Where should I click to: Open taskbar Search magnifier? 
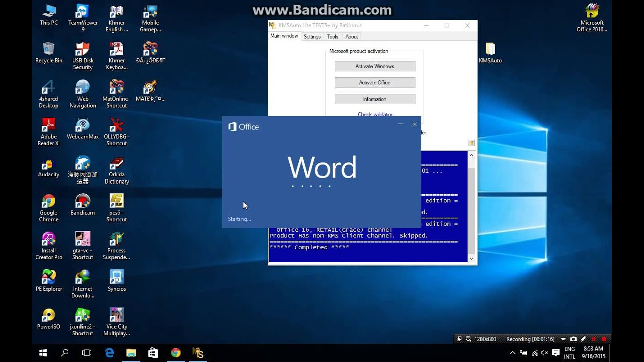[x=65, y=353]
